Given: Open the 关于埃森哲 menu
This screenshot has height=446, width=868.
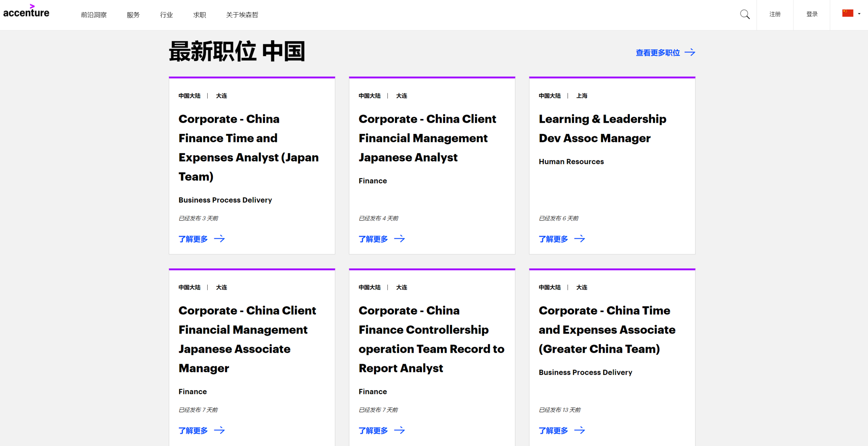Looking at the screenshot, I should pos(242,15).
